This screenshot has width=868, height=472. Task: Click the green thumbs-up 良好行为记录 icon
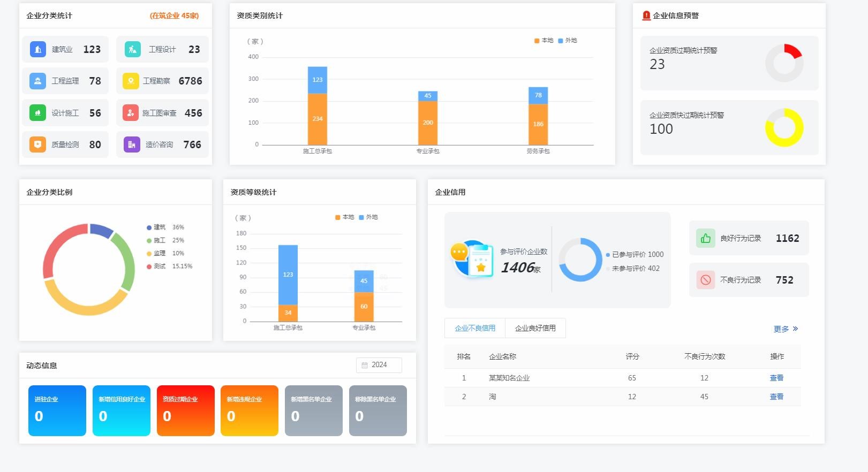click(705, 238)
